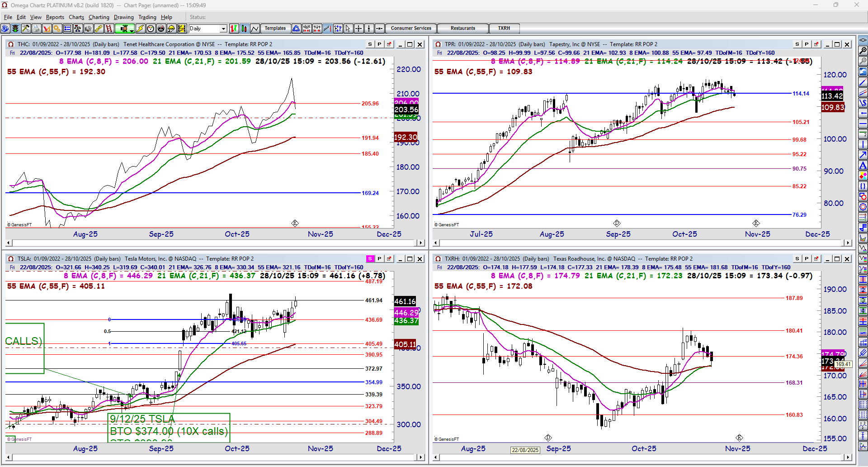The height and width of the screenshot is (467, 868).
Task: Click the 461.94 level label on TSLA chart
Action: click(374, 300)
